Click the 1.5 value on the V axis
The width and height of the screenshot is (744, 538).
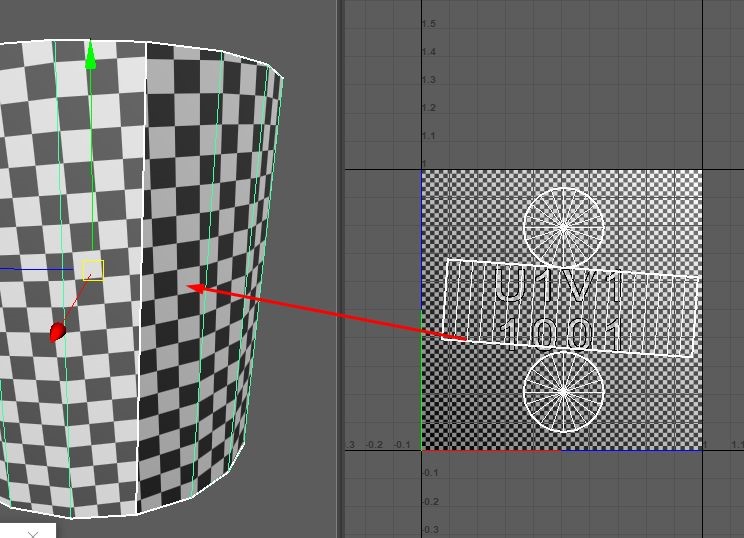[429, 24]
